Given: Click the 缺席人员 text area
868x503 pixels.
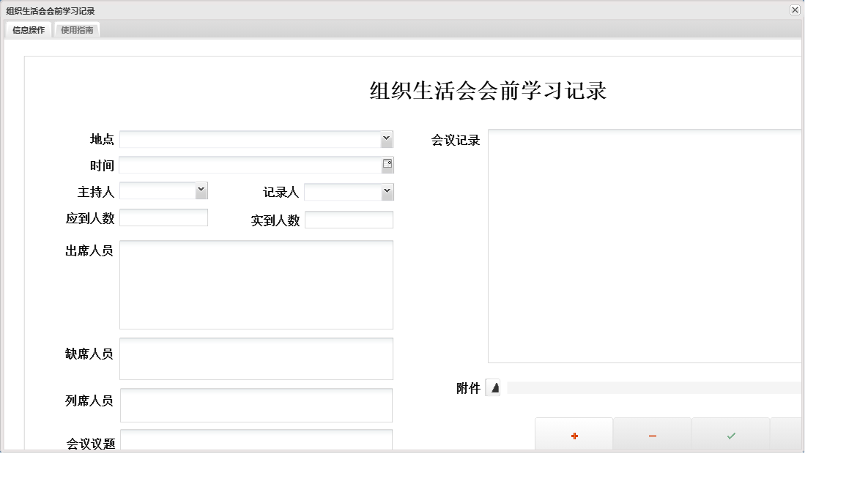Looking at the screenshot, I should tap(256, 358).
